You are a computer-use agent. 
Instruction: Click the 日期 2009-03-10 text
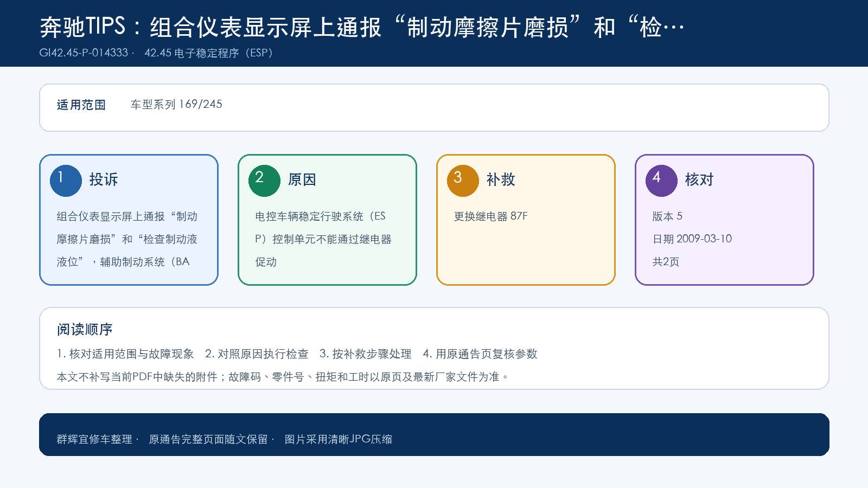[692, 239]
